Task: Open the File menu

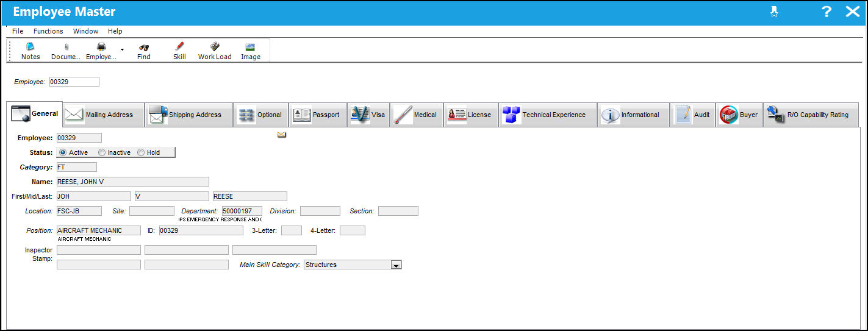Action: tap(18, 31)
